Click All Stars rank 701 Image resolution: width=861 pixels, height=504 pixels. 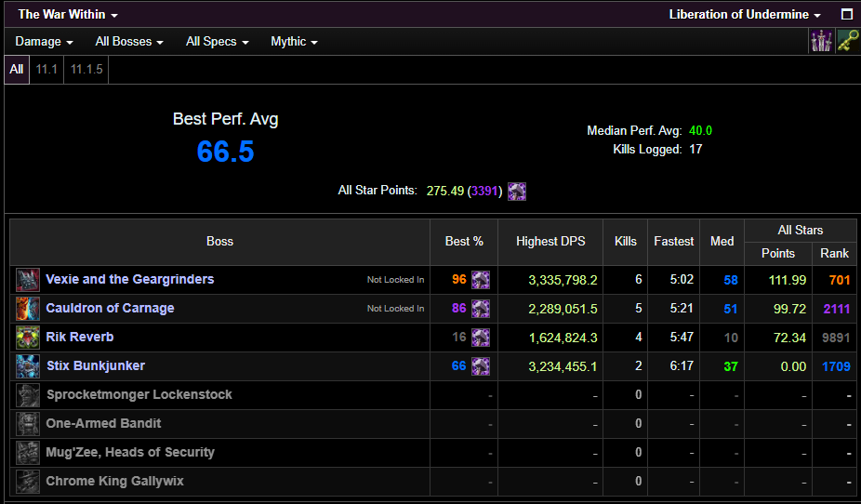tap(840, 280)
